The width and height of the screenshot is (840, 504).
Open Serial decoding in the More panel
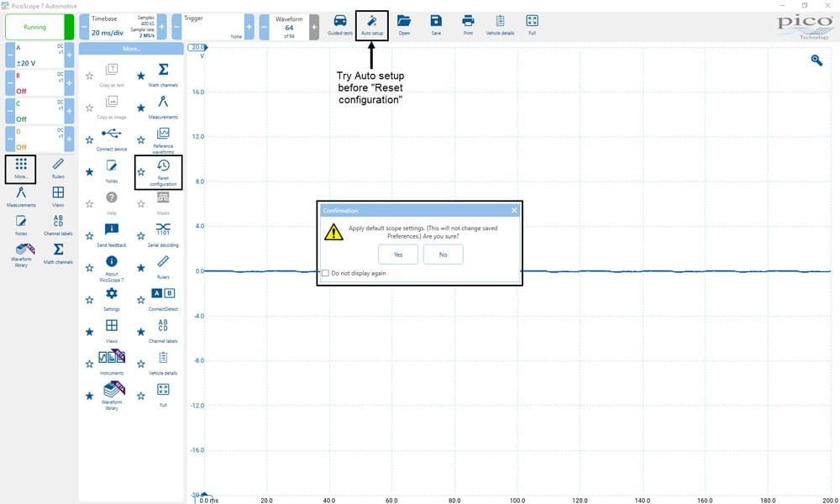(x=163, y=235)
